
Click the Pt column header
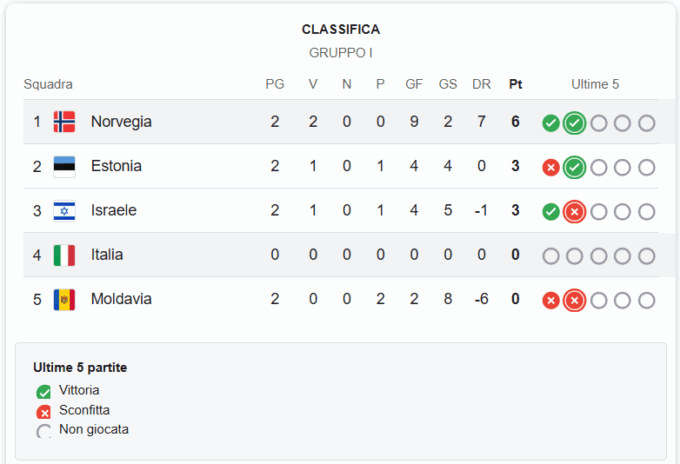click(x=515, y=84)
